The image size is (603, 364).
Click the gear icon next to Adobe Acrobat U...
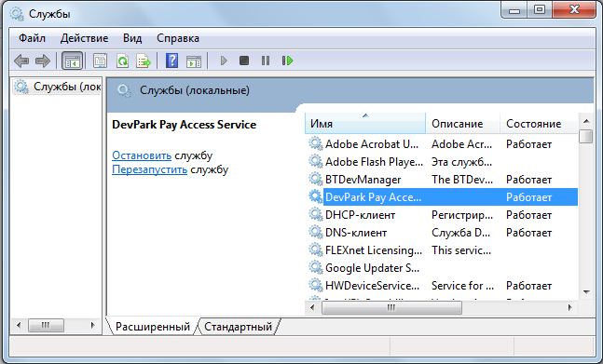(x=316, y=144)
